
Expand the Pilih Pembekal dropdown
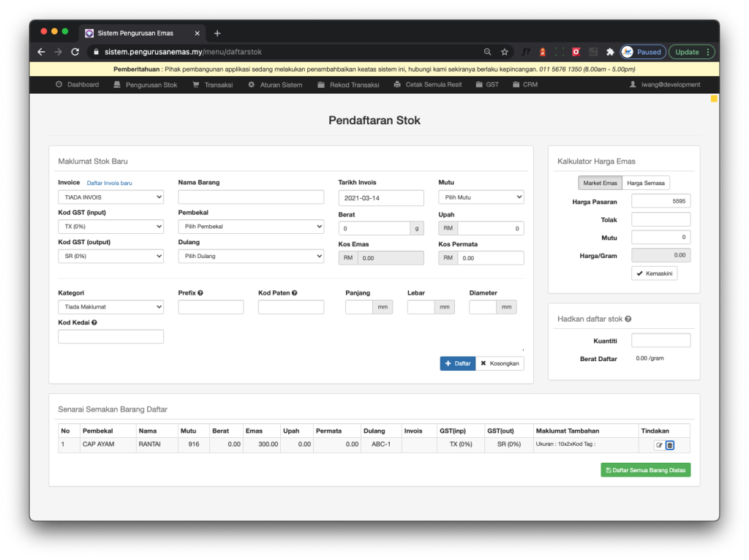pyautogui.click(x=250, y=227)
